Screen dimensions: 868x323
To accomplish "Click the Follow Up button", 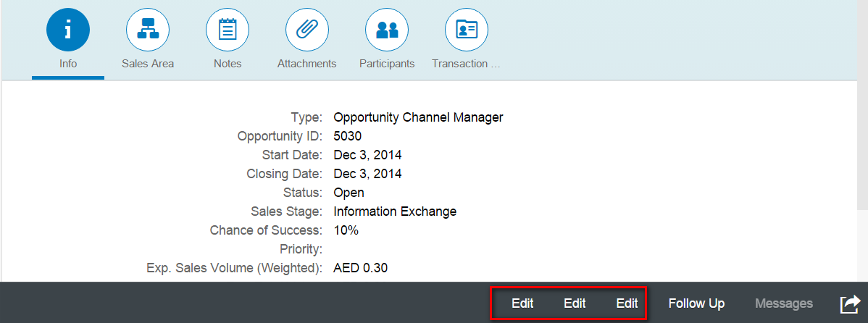I will point(696,303).
